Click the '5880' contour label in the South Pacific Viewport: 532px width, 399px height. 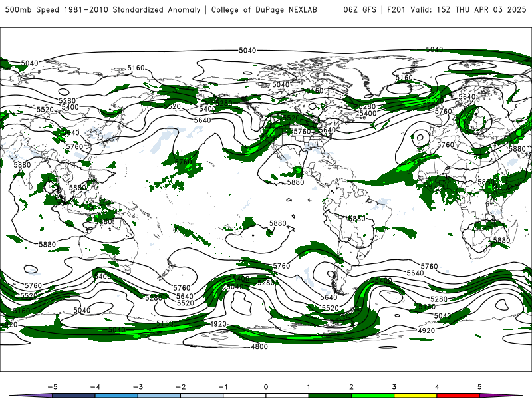(x=277, y=223)
